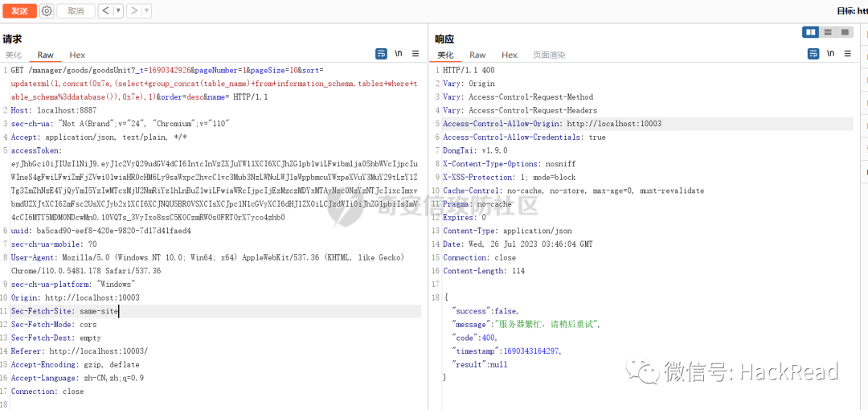Toggle the \n non-printable characters in request panel
868x410 pixels.
(x=399, y=54)
